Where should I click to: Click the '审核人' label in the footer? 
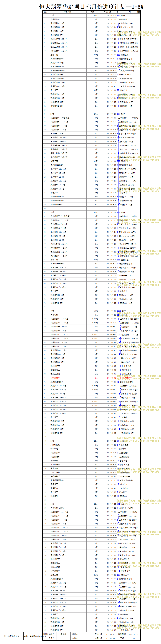click(x=75, y=638)
